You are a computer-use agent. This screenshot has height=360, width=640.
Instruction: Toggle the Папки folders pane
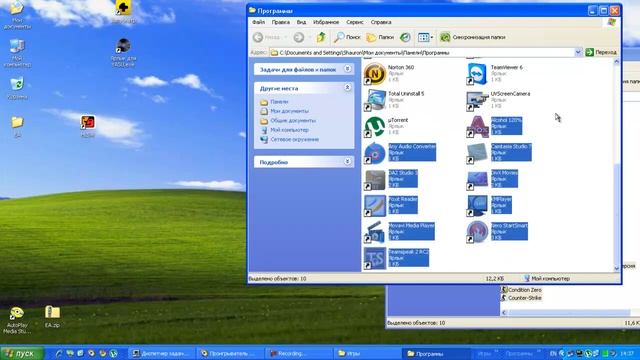(x=380, y=37)
